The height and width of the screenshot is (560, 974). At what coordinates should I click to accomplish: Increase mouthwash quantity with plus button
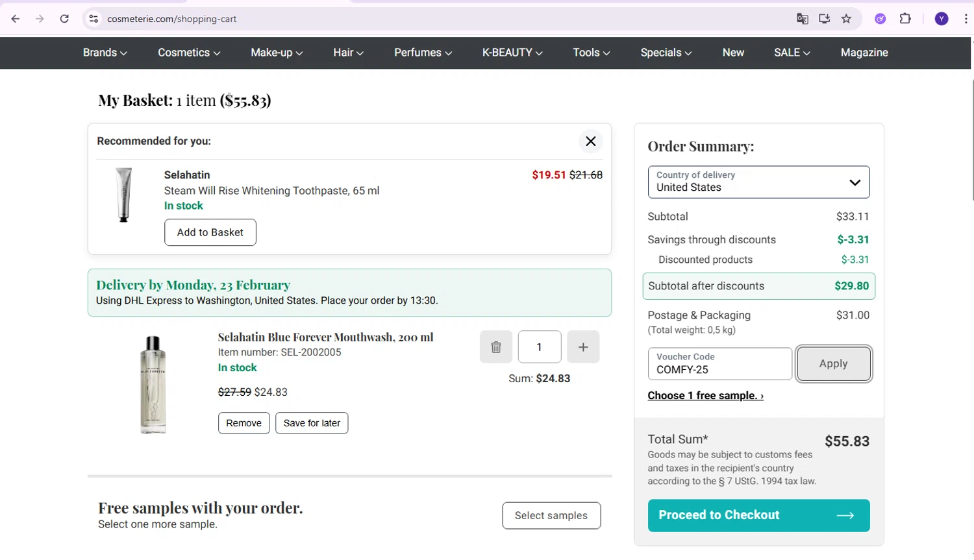point(583,347)
